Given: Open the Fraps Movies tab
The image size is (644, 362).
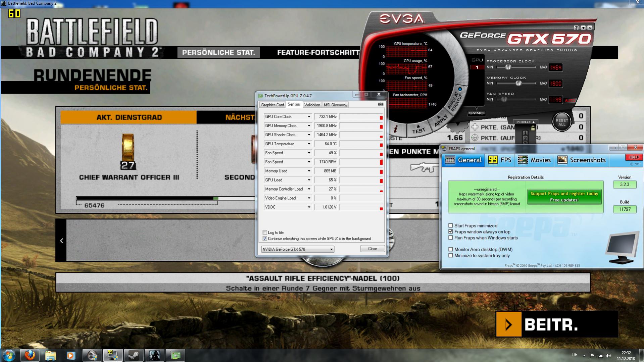Looking at the screenshot, I should [534, 160].
